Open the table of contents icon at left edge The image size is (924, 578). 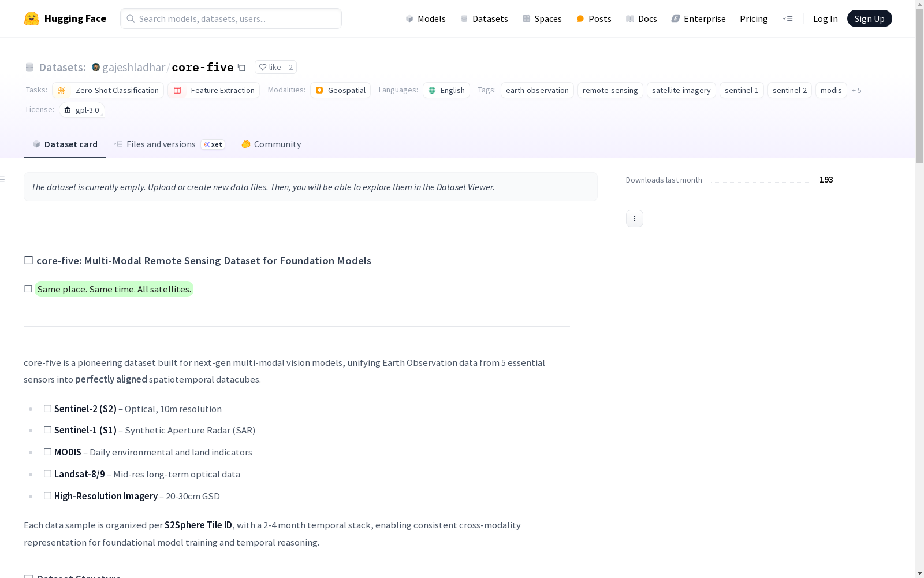tap(3, 179)
